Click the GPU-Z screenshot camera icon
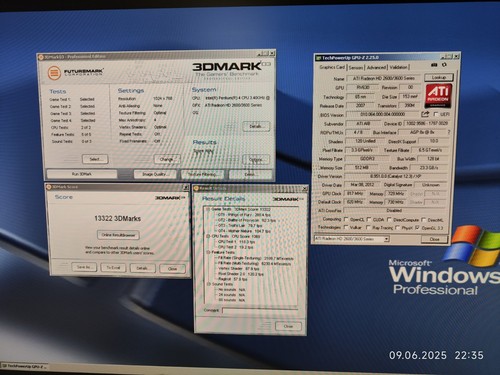The height and width of the screenshot is (375, 500). 434,65
